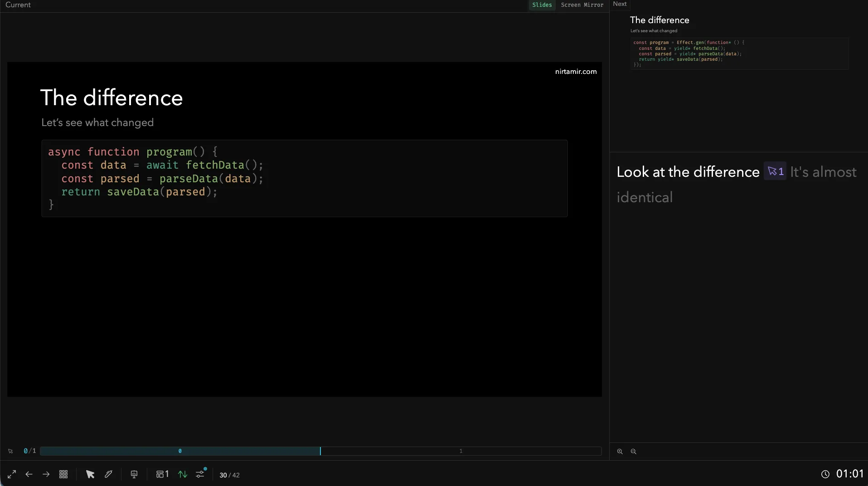Viewport: 868px width, 486px height.
Task: Enable the drawing pen tool
Action: (108, 474)
